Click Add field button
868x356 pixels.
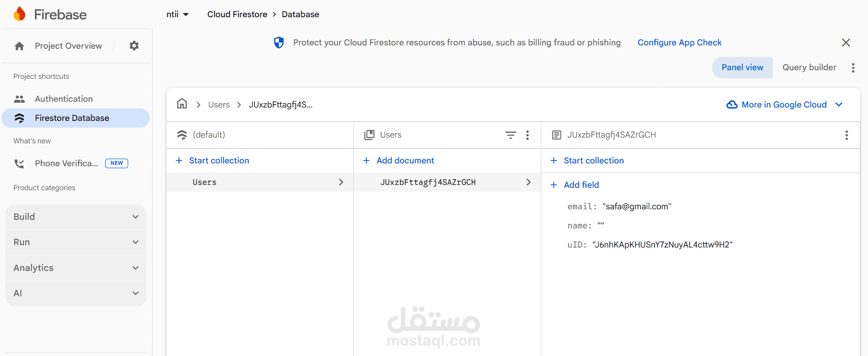tap(581, 185)
